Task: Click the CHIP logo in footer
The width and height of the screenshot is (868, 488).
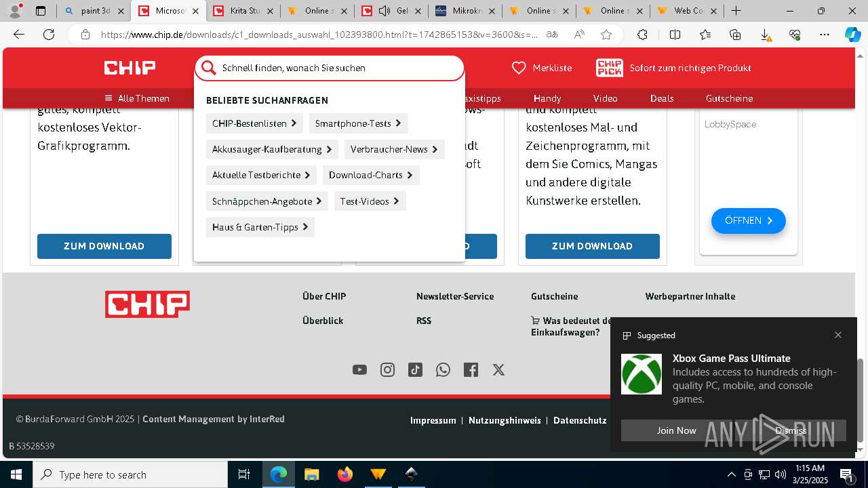Action: point(147,304)
